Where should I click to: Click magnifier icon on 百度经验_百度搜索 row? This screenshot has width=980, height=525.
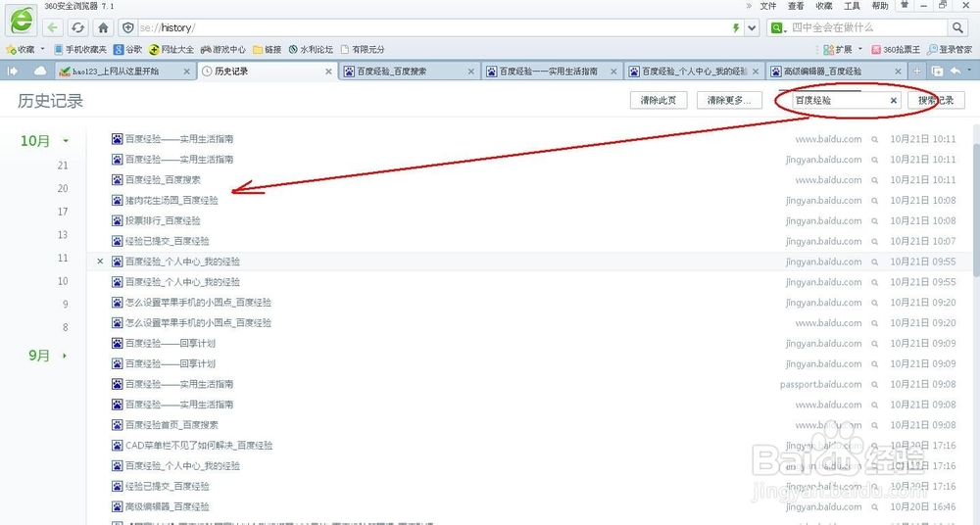pos(875,180)
